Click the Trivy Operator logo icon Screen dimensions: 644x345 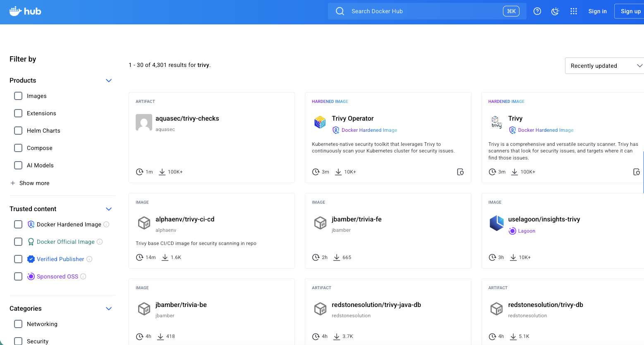[320, 122]
